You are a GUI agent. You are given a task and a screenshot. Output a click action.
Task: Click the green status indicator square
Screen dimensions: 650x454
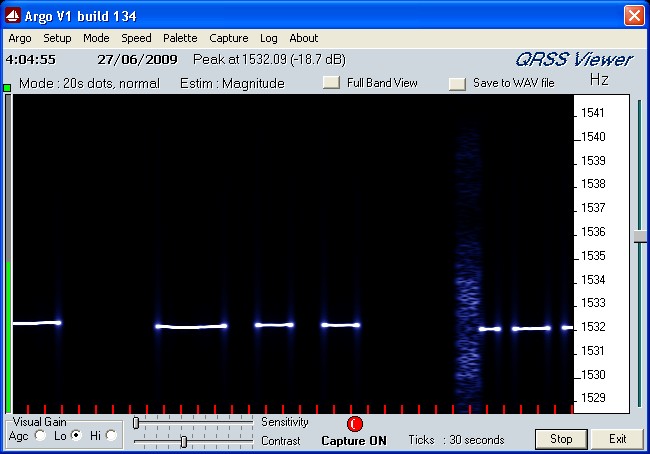pyautogui.click(x=7, y=88)
